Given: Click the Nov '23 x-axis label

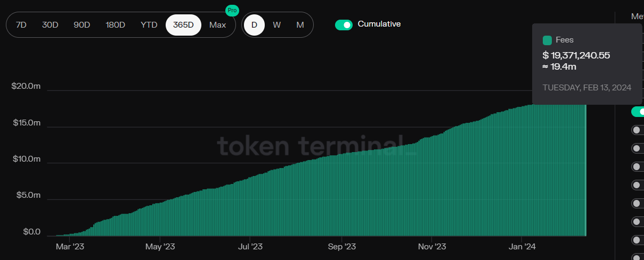Looking at the screenshot, I should [432, 247].
